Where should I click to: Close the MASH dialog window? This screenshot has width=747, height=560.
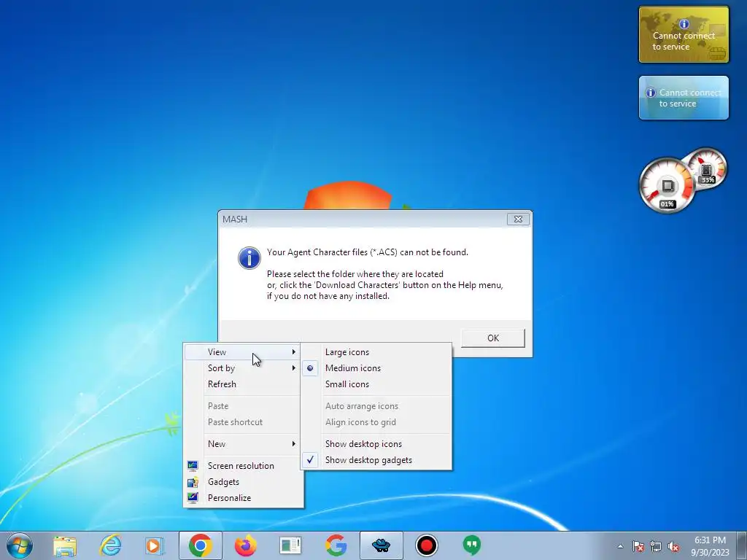(518, 219)
